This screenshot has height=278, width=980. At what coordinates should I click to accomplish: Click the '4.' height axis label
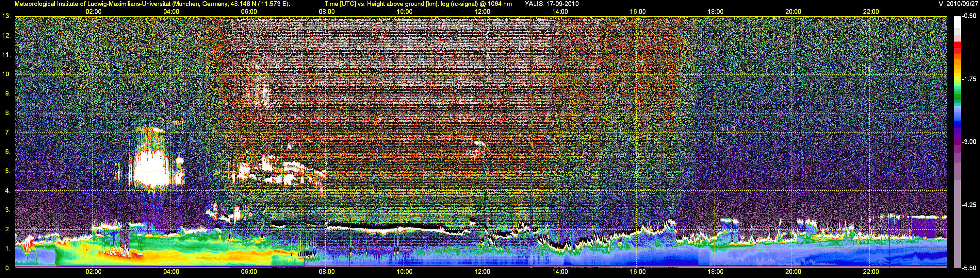(8, 191)
